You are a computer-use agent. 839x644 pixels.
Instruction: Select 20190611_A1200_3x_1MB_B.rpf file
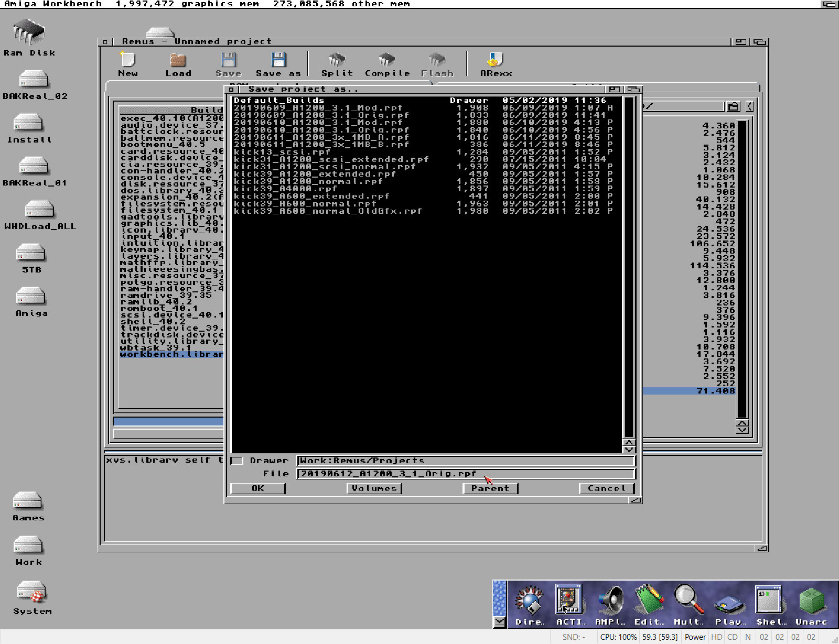click(426, 144)
